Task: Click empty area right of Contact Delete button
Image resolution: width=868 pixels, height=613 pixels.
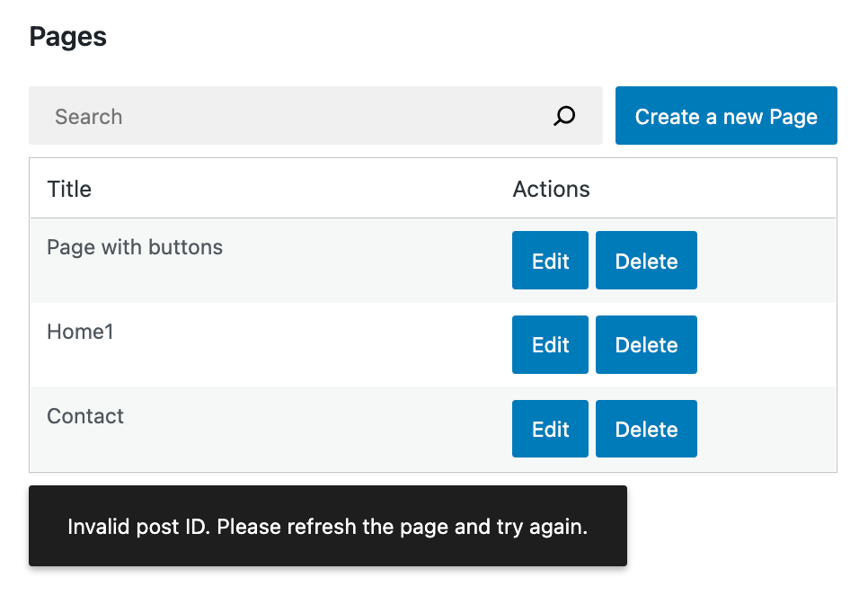Action: coord(766,429)
